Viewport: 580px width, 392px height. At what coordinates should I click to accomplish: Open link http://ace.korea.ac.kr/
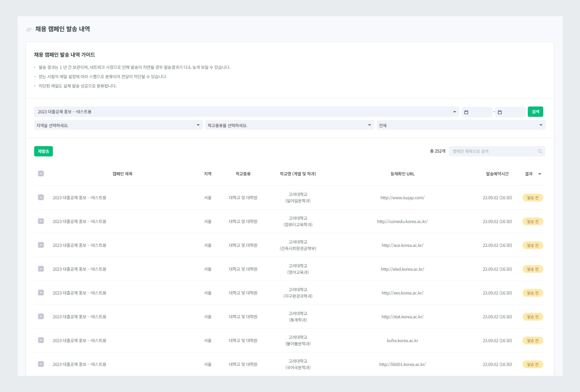click(402, 245)
